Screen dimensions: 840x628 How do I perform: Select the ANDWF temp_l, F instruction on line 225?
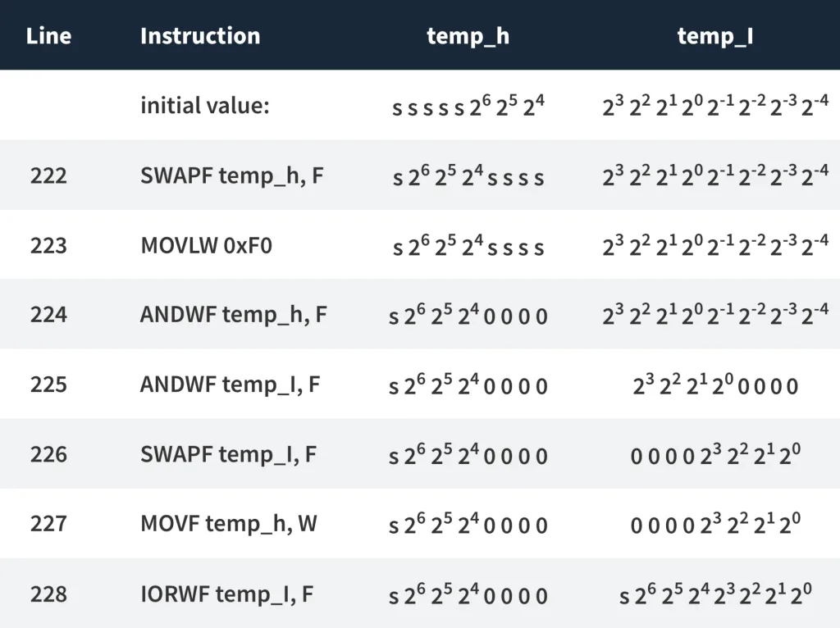[x=230, y=385]
